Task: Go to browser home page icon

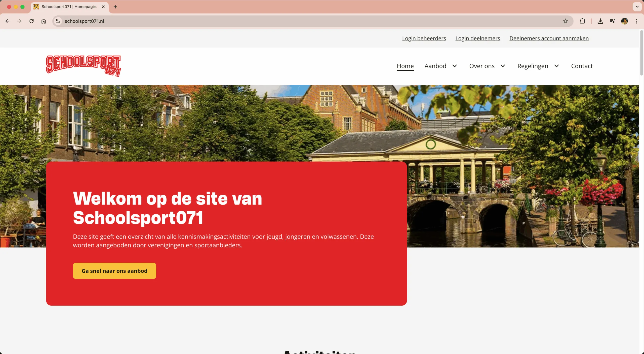Action: pos(44,21)
